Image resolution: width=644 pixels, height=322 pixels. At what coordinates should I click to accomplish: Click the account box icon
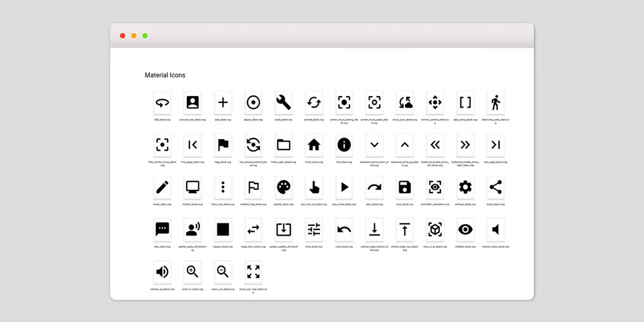coord(193,102)
